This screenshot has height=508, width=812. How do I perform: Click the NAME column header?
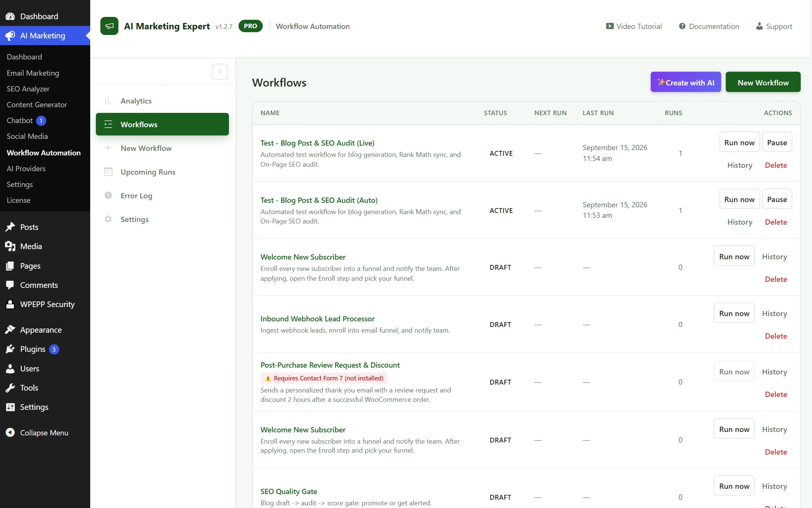(270, 113)
